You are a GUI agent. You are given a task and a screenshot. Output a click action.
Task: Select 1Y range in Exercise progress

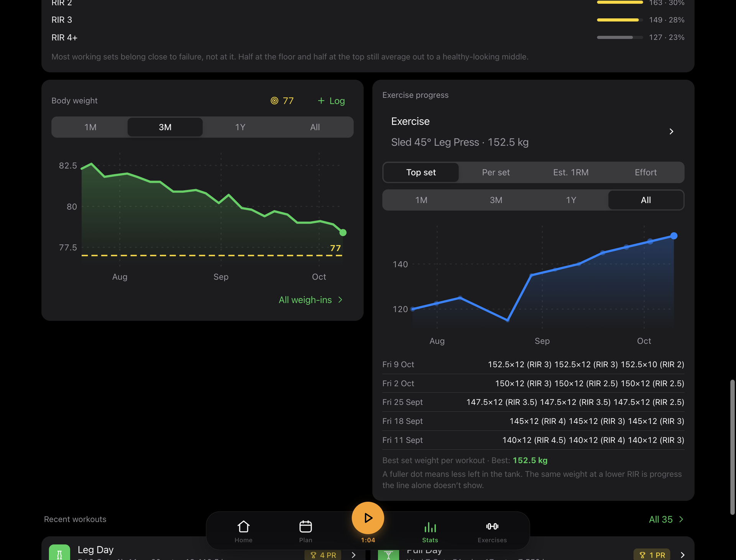click(571, 200)
